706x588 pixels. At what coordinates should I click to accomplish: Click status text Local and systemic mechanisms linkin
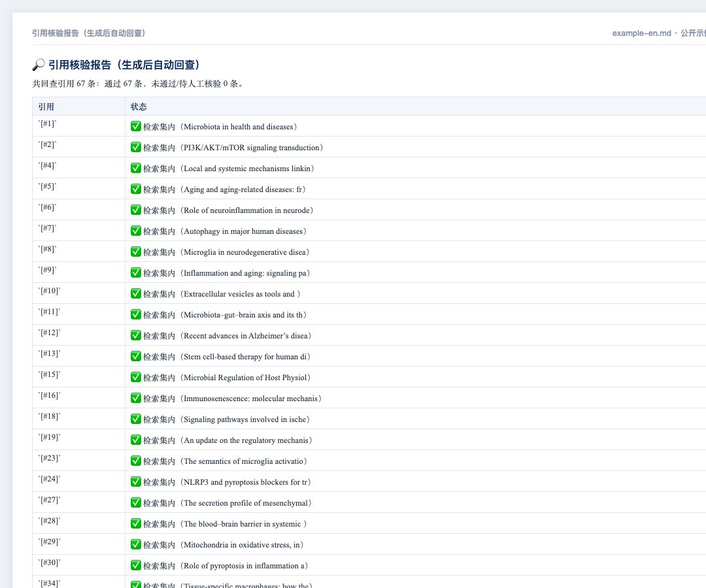246,169
